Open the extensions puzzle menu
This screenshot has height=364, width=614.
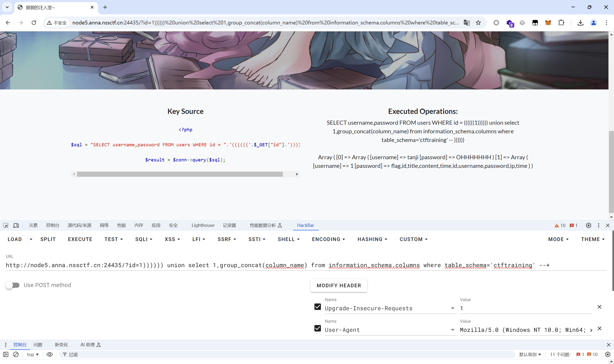(561, 23)
